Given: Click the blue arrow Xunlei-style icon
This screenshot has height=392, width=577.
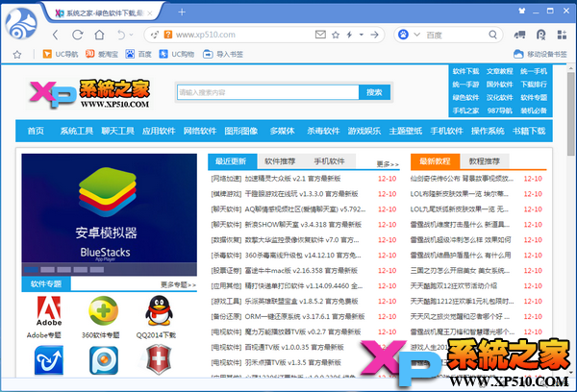Looking at the screenshot, I should click(49, 360).
